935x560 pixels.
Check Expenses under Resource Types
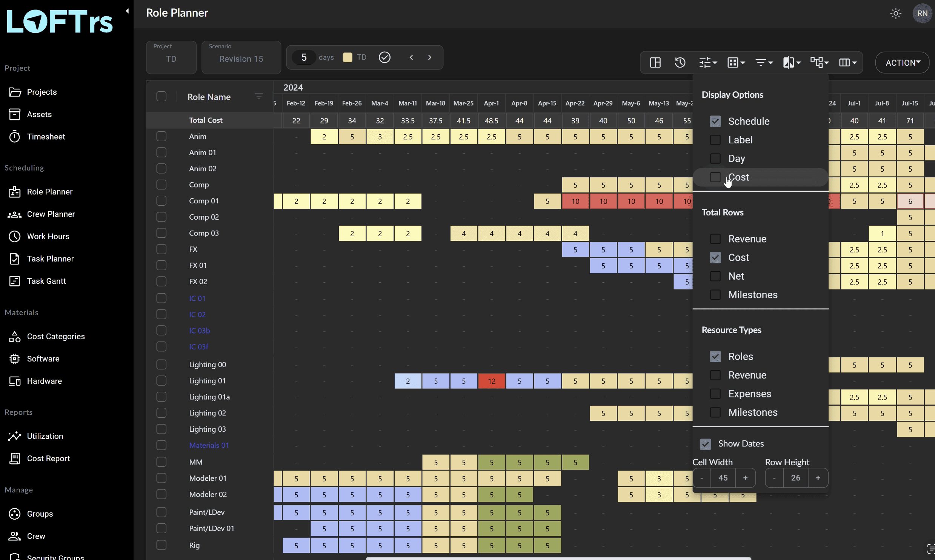(x=715, y=394)
